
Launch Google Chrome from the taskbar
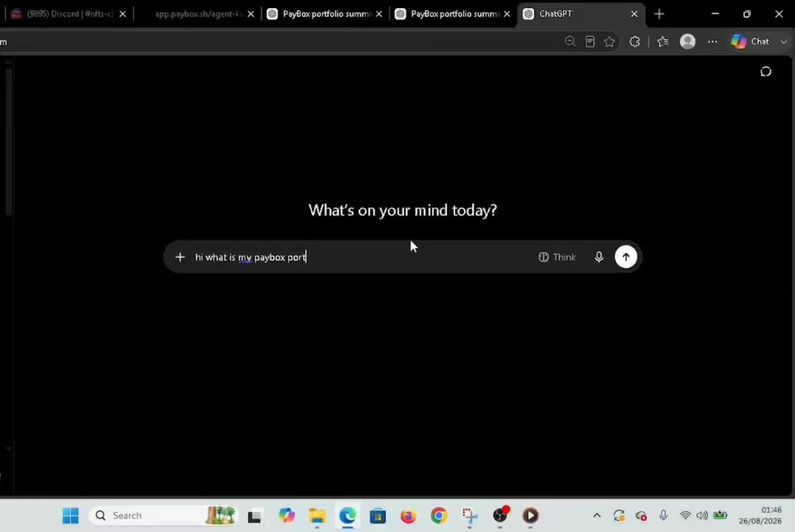click(439, 515)
